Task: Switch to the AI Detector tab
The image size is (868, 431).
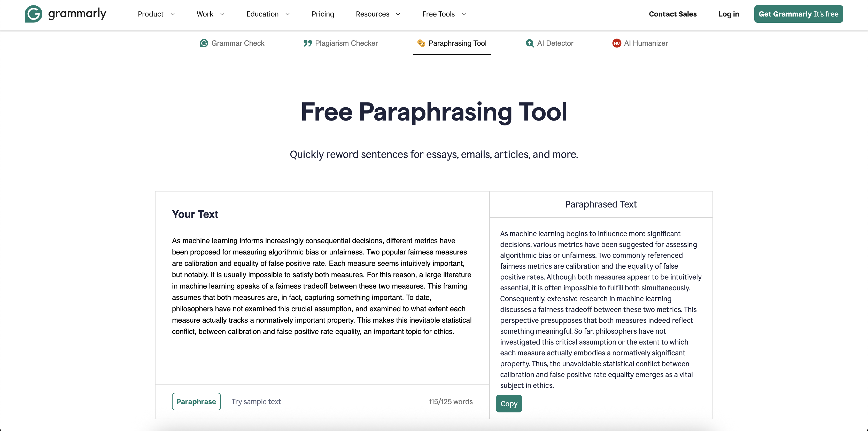Action: pyautogui.click(x=549, y=43)
